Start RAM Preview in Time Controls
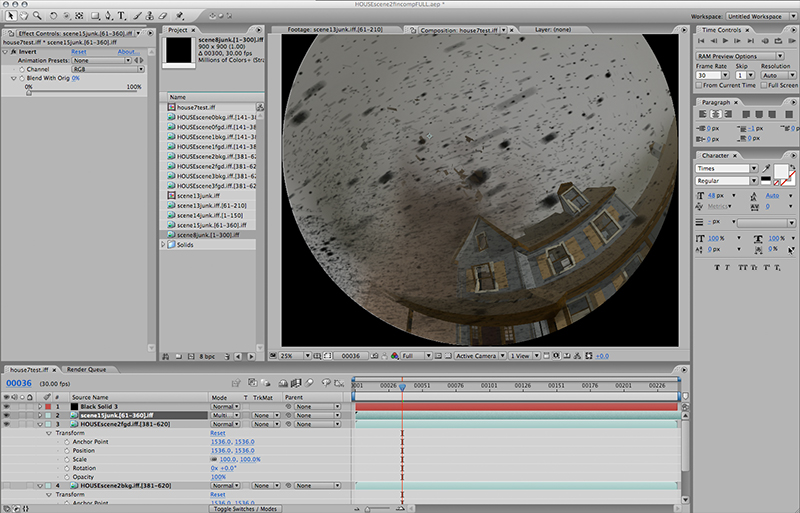The image size is (800, 513). pos(792,40)
